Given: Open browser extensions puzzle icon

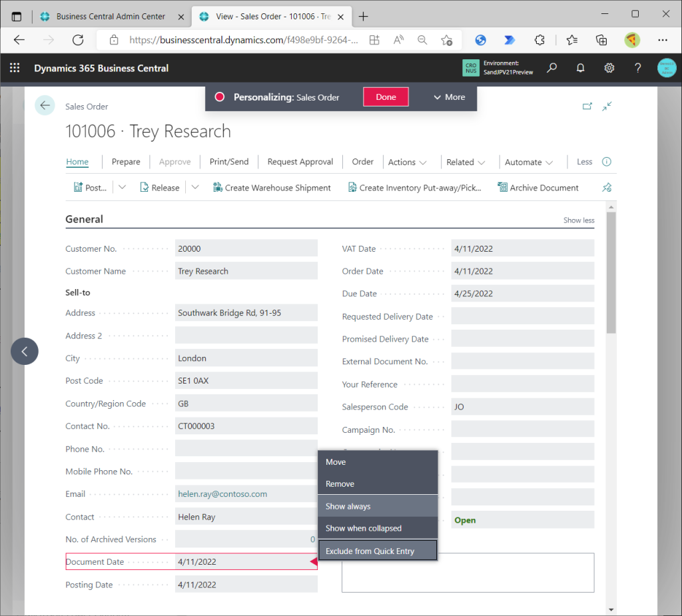Looking at the screenshot, I should coord(539,40).
